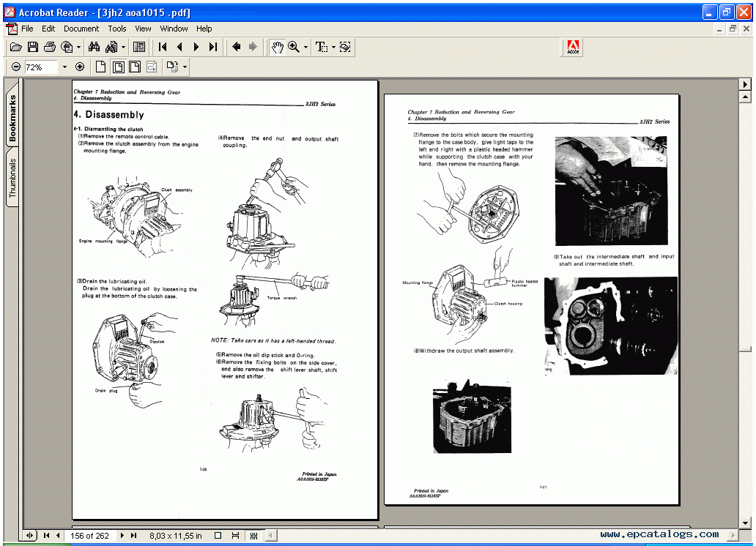Click the horizontal scrollbar left arrow
The width and height of the screenshot is (756, 546).
click(270, 535)
